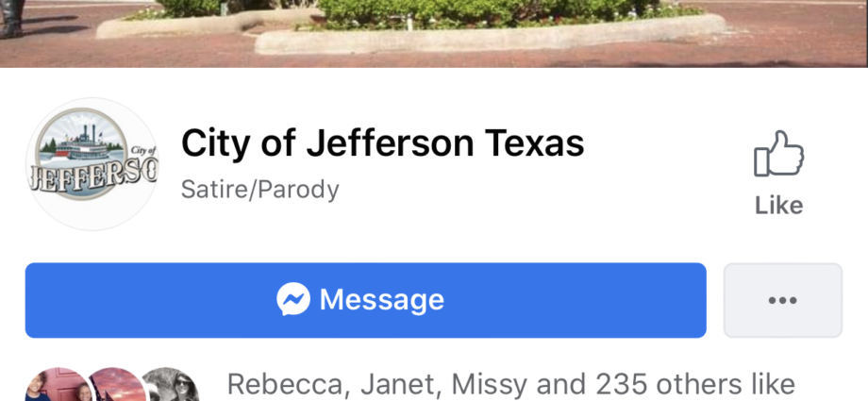
Task: Open the Satire/Parody category link
Action: (x=259, y=190)
